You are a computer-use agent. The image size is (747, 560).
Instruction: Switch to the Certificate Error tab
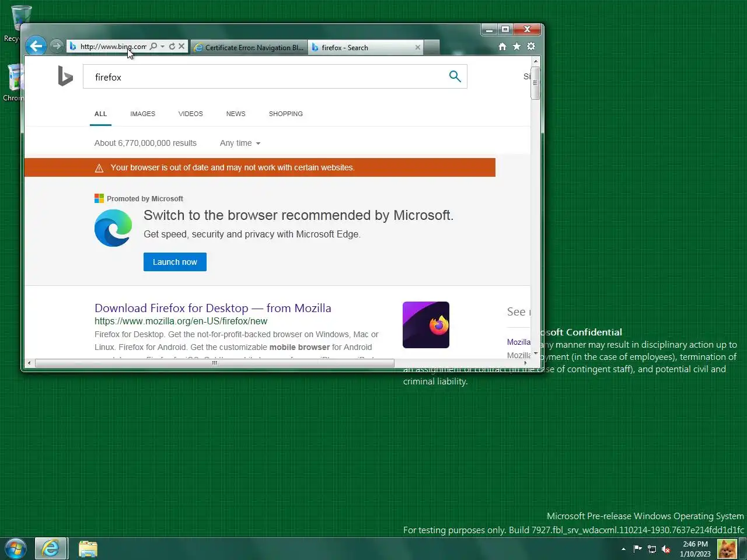(x=249, y=47)
